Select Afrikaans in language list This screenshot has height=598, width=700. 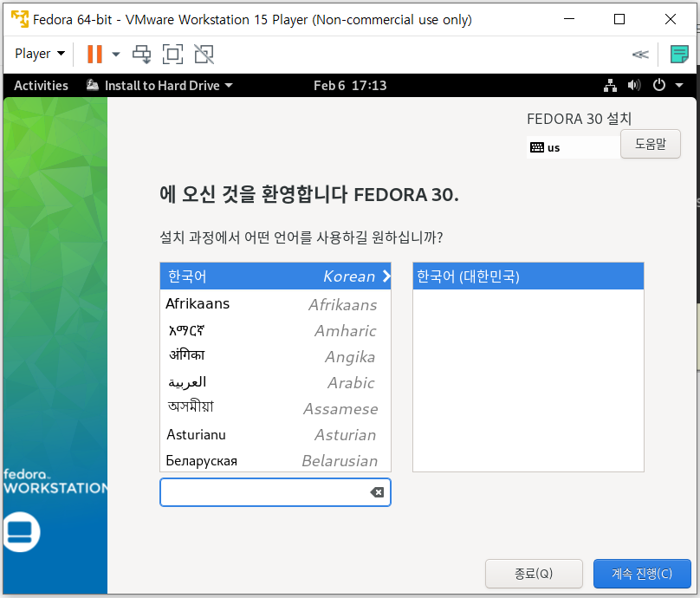point(275,304)
